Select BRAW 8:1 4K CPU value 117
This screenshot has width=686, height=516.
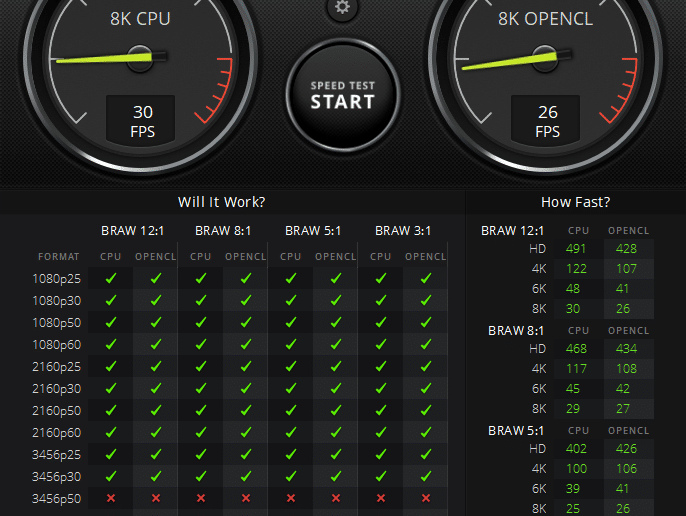pyautogui.click(x=576, y=369)
